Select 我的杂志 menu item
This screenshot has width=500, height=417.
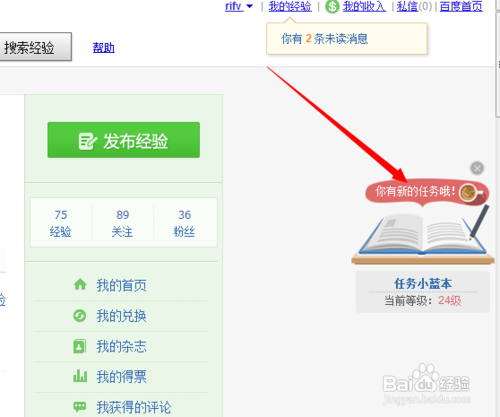point(121,347)
